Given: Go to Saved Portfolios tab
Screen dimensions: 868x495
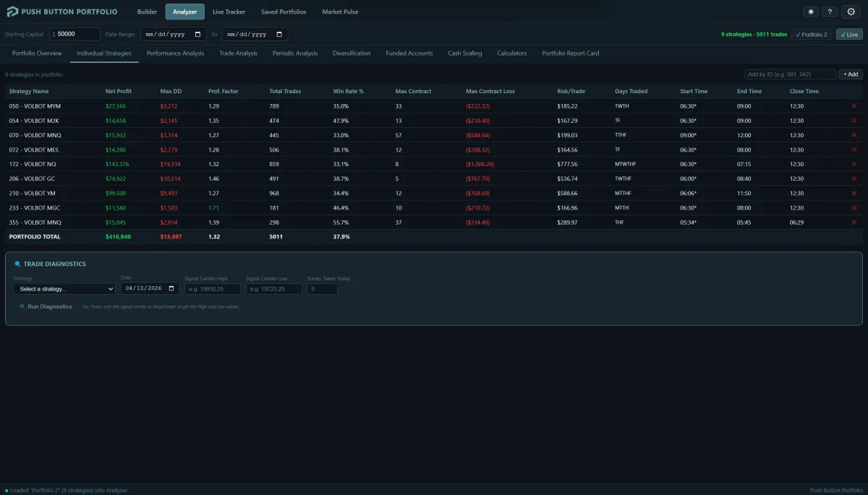Looking at the screenshot, I should [284, 12].
